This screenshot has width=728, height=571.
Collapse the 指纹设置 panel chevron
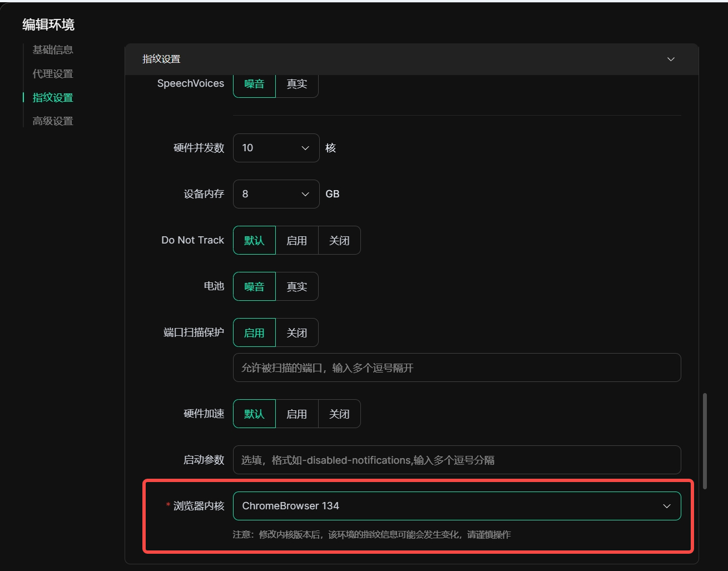(x=671, y=59)
